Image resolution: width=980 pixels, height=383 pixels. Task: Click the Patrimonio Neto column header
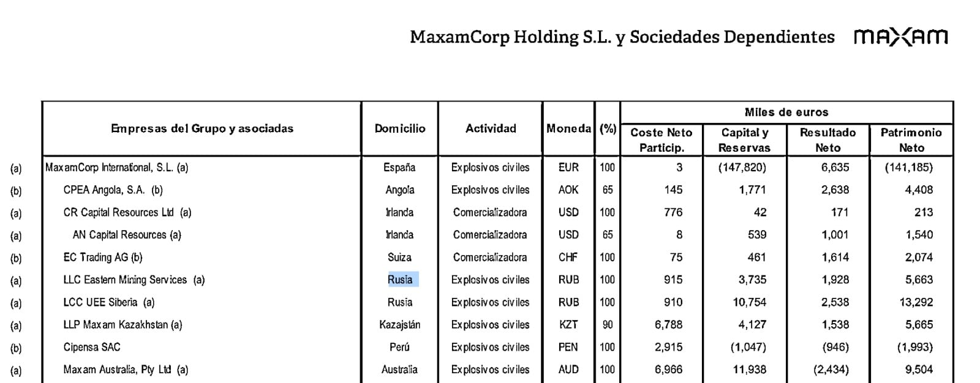[x=911, y=140]
